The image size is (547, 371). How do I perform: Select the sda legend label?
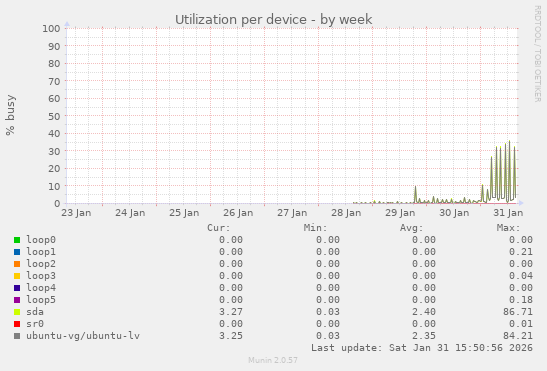[x=35, y=312]
